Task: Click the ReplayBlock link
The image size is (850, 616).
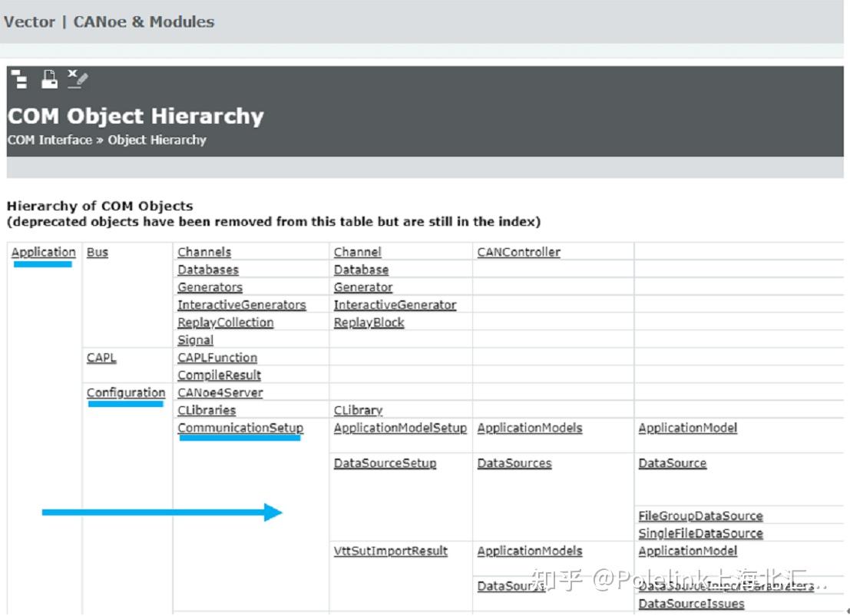Action: [369, 323]
